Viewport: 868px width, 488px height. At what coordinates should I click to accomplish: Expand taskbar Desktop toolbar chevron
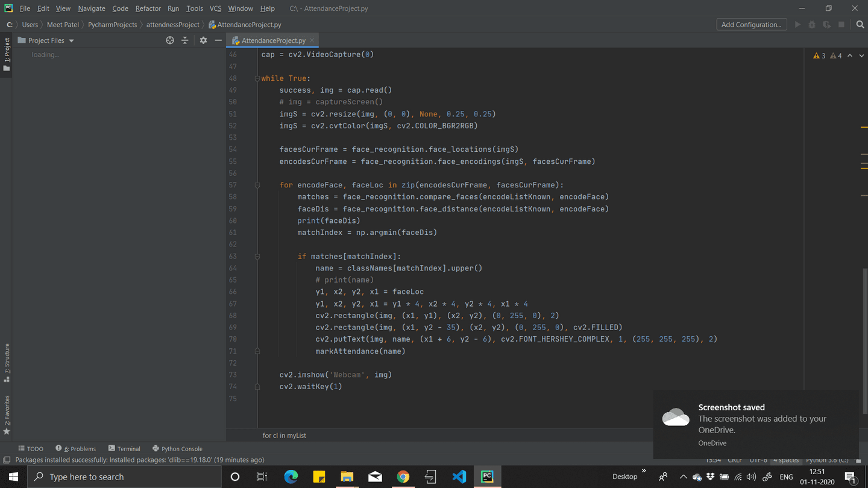[x=644, y=471]
